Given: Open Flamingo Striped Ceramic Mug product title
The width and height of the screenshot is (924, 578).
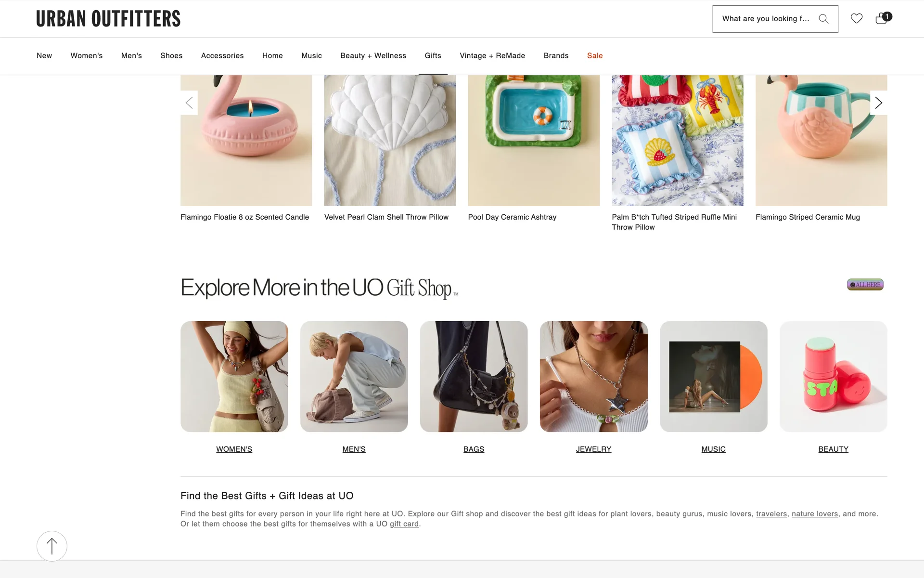Looking at the screenshot, I should tap(808, 217).
